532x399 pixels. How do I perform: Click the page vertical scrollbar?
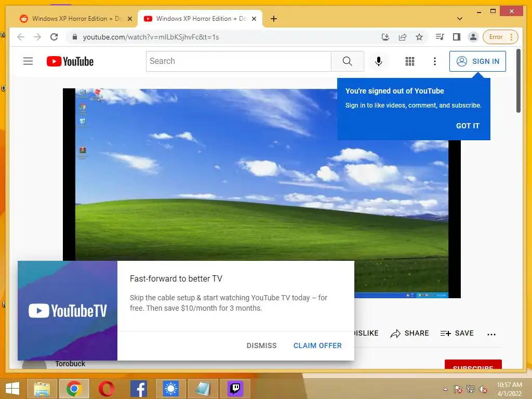518,81
